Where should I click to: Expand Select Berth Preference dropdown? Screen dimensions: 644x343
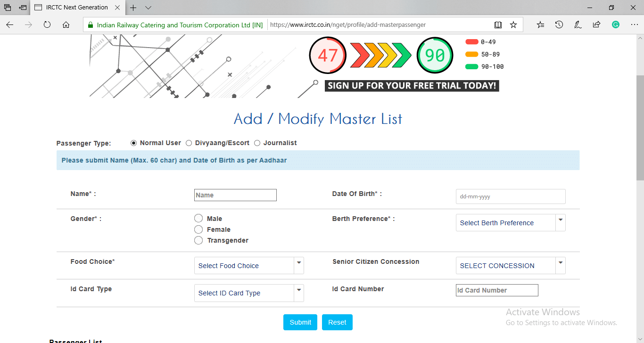point(511,223)
